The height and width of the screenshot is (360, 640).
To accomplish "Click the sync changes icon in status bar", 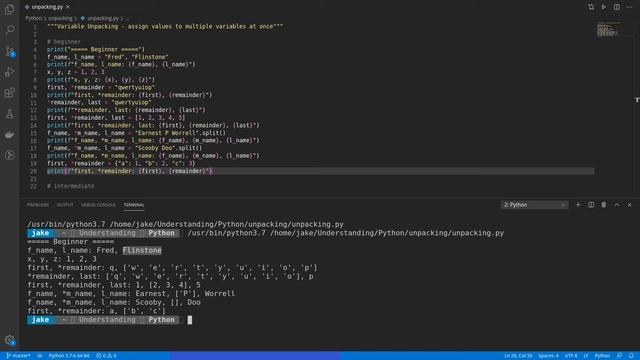I will coord(40,356).
